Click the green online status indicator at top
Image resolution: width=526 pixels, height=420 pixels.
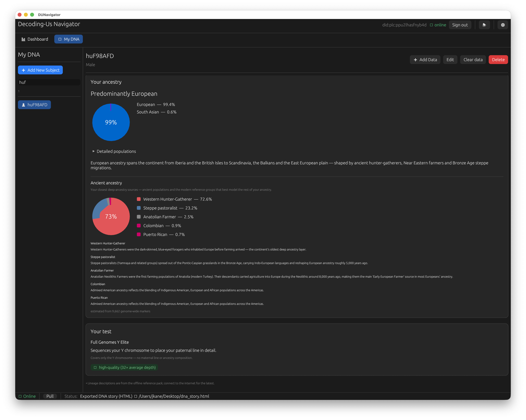pos(438,25)
